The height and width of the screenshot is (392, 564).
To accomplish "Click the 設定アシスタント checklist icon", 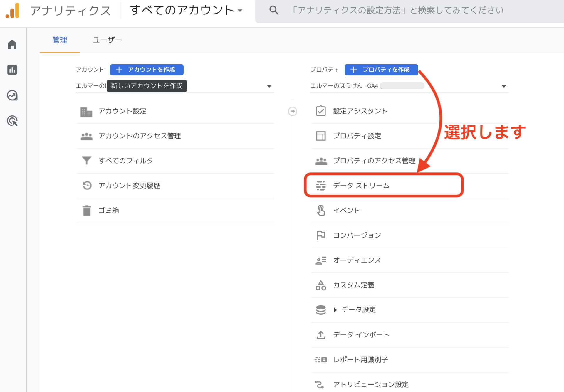I will point(321,111).
